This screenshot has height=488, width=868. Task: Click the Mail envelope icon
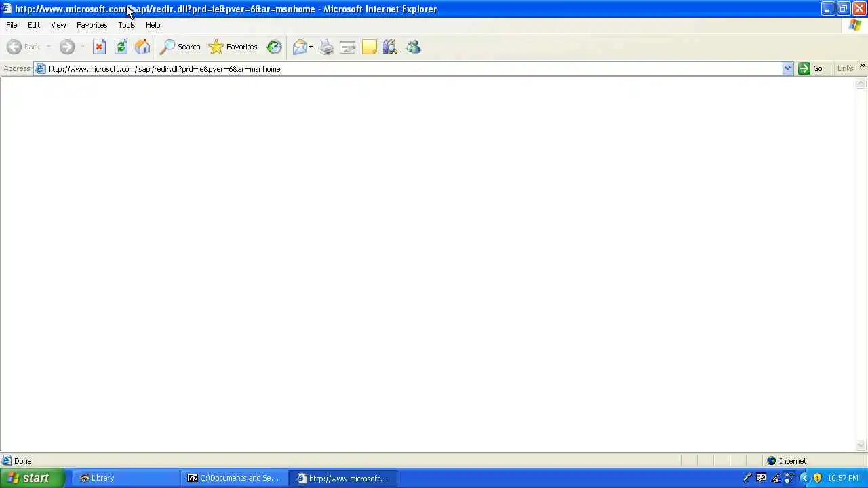299,47
